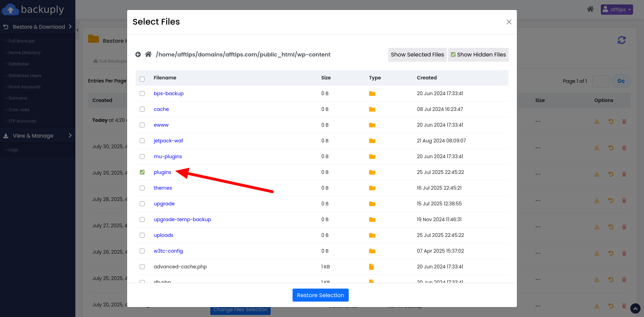Collapse the sidebar using the small arrow

click(x=77, y=30)
